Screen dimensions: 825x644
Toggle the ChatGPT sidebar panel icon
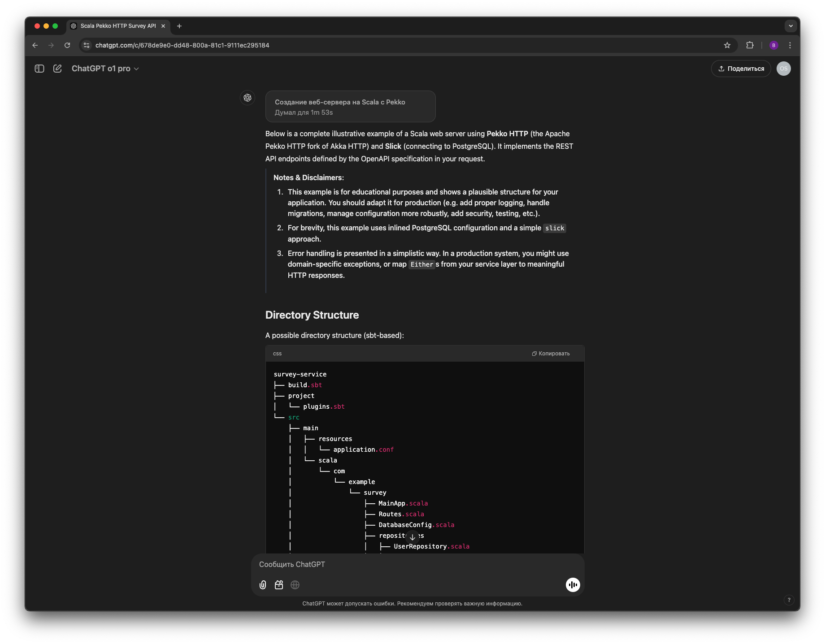point(39,69)
